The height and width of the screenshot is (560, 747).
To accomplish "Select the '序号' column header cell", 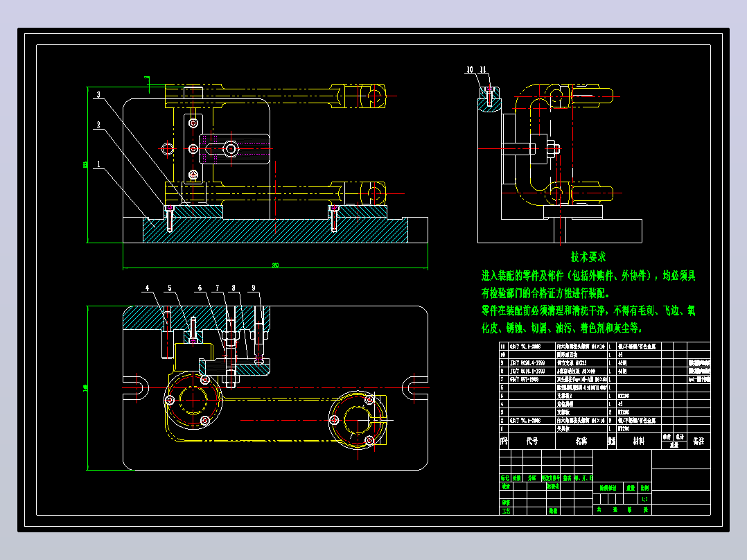I will click(504, 441).
